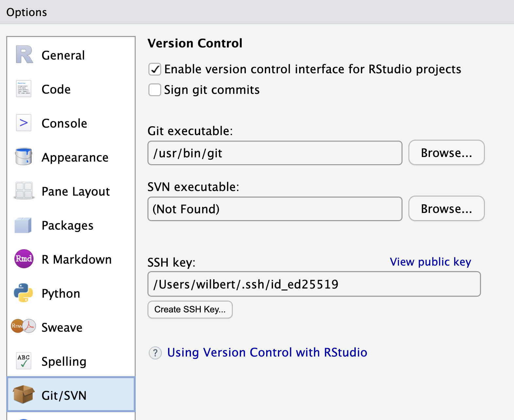The width and height of the screenshot is (514, 420).
Task: Disable version control interface checkbox
Action: pos(155,69)
